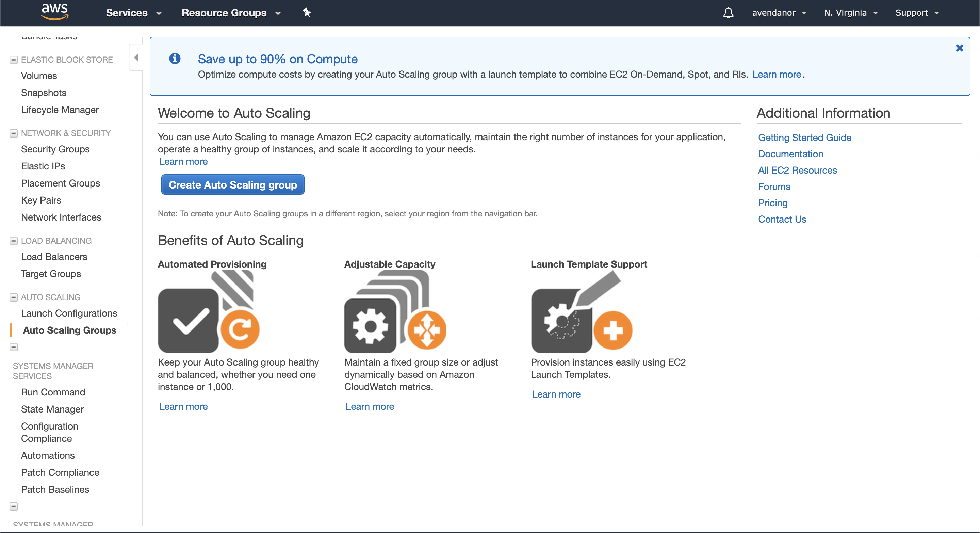Open the Getting Started Guide link
Screen dimensions: 980x533
tap(804, 138)
